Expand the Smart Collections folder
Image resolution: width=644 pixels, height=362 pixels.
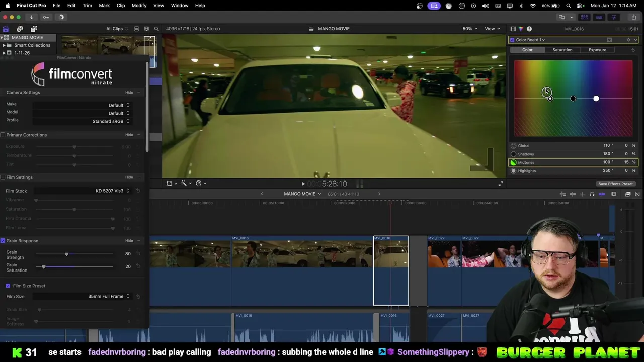(x=4, y=45)
